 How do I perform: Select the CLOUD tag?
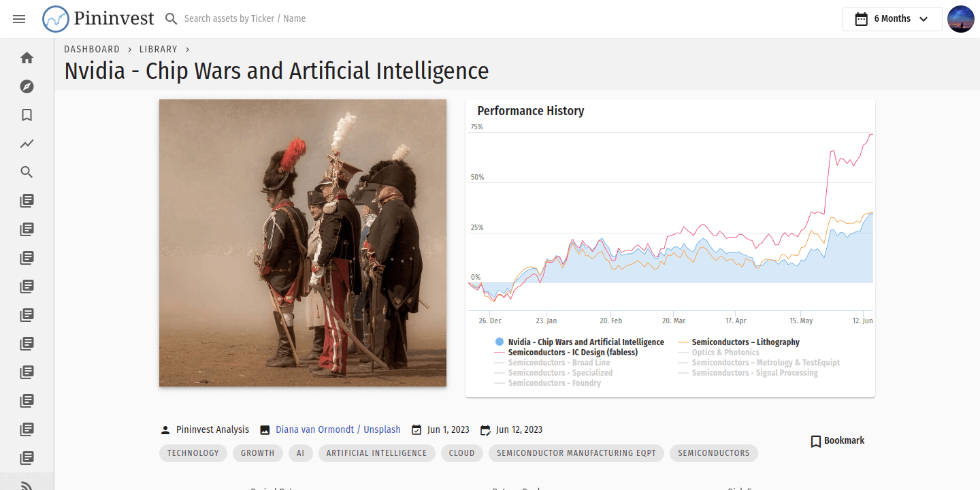coord(462,453)
